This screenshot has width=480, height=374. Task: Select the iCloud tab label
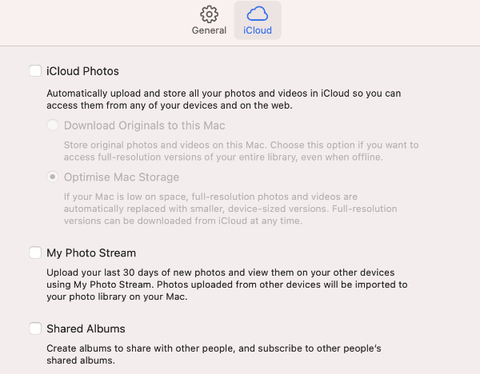[257, 30]
